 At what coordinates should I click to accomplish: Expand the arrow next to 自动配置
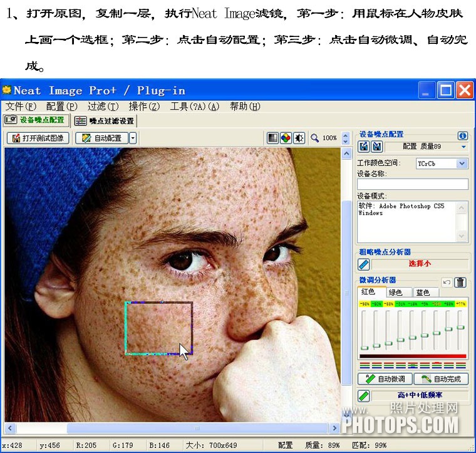[x=133, y=138]
